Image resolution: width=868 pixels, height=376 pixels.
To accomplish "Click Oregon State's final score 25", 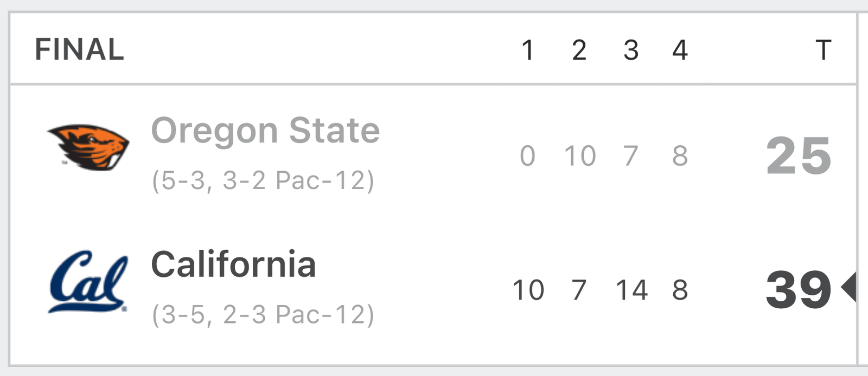I will [x=799, y=156].
